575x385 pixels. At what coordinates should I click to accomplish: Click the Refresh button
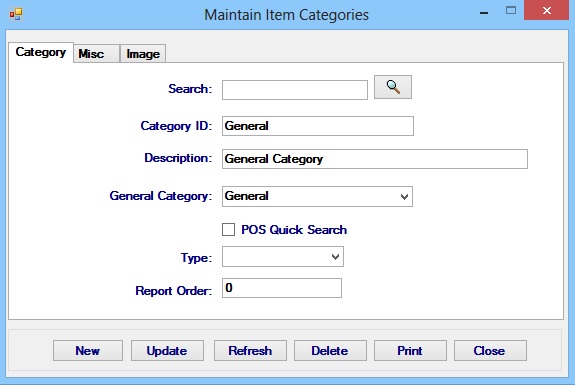[250, 351]
